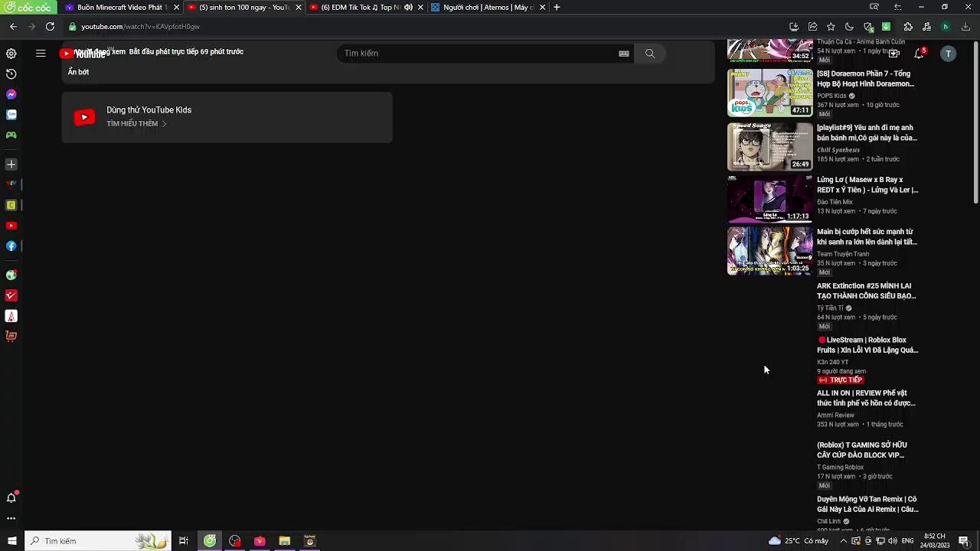Open the Dùng thử YouTube Kids card
The height and width of the screenshot is (551, 980).
click(227, 117)
